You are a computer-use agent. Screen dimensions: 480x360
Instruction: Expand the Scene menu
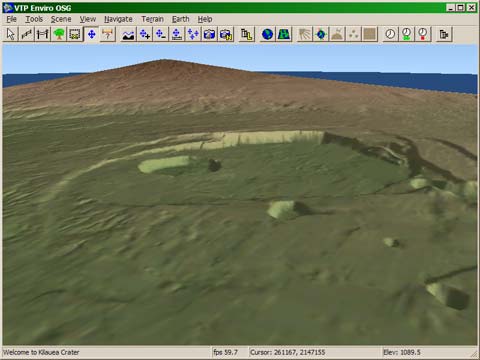coord(61,19)
